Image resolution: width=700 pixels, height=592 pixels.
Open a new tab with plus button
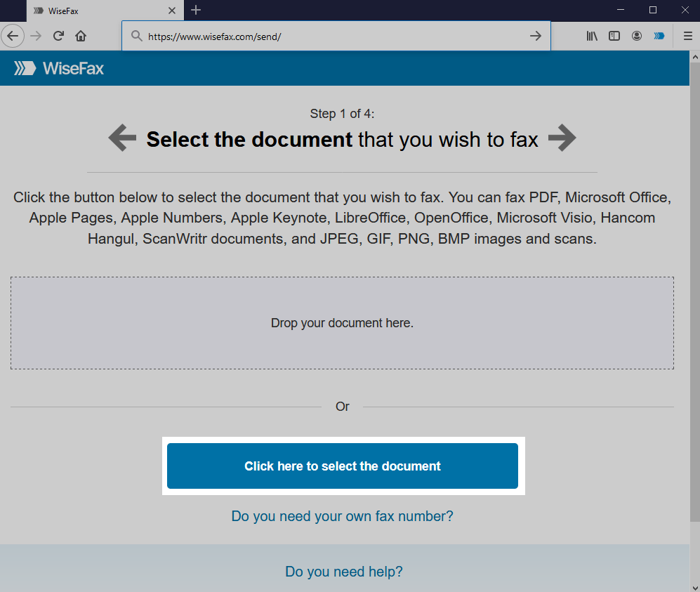(195, 11)
